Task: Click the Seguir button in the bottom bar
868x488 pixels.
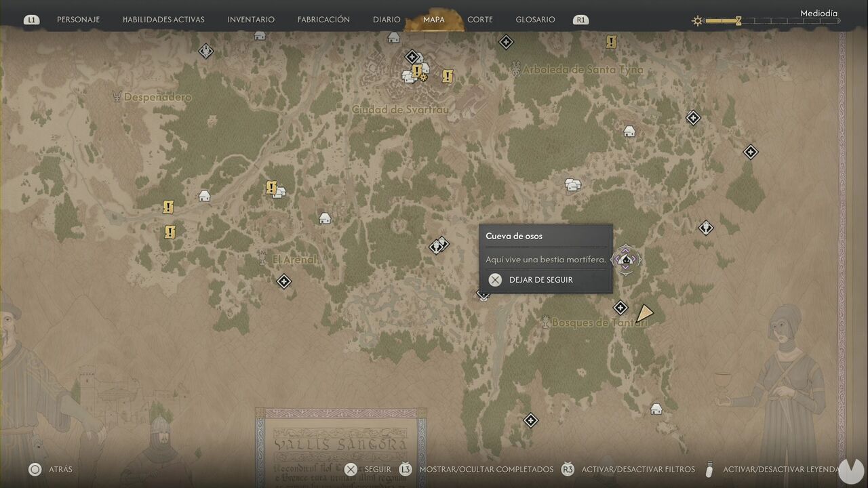Action: (x=368, y=469)
